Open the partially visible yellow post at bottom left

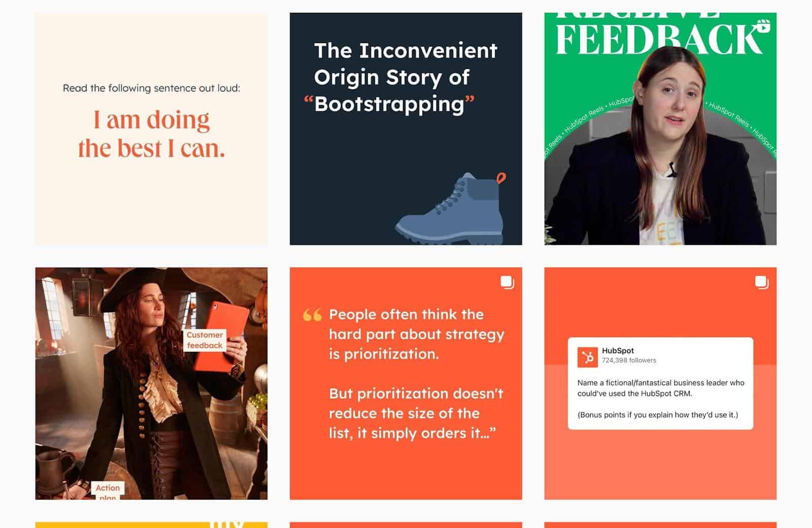151,525
